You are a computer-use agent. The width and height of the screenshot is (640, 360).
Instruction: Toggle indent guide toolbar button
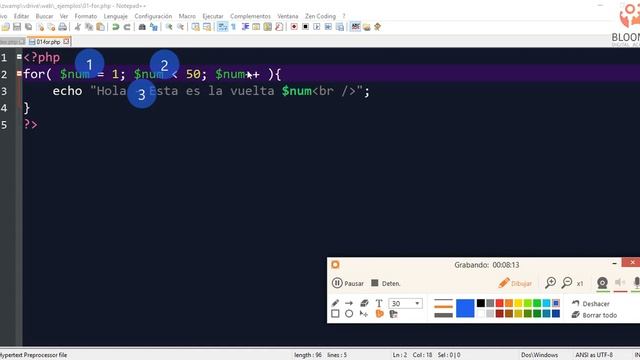coord(245,27)
